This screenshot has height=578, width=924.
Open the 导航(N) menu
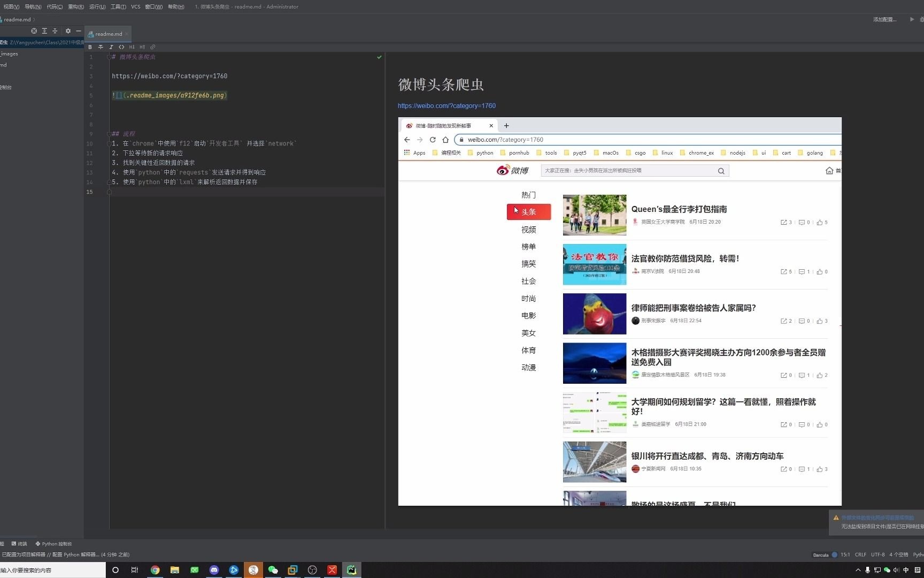tap(33, 7)
